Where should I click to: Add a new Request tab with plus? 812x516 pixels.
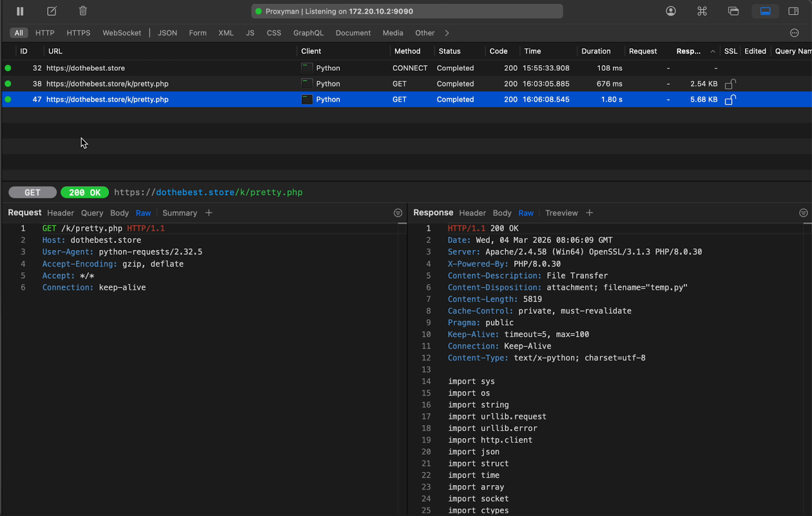(209, 213)
